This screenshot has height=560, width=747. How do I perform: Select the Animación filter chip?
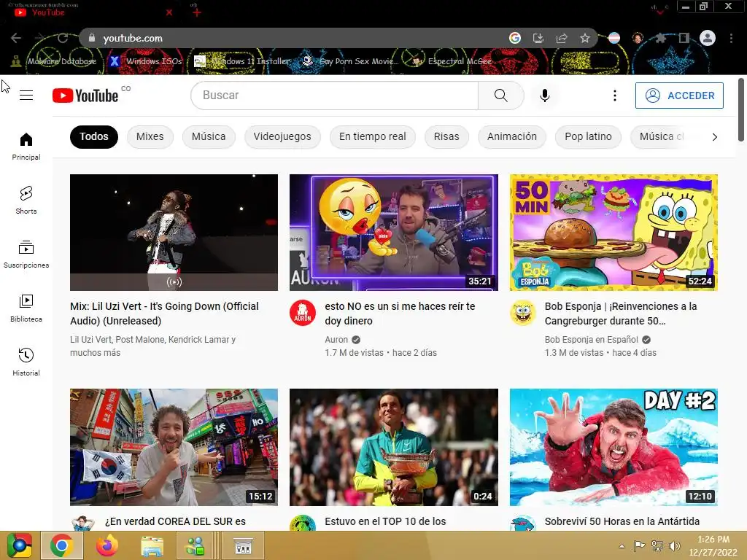tap(511, 136)
